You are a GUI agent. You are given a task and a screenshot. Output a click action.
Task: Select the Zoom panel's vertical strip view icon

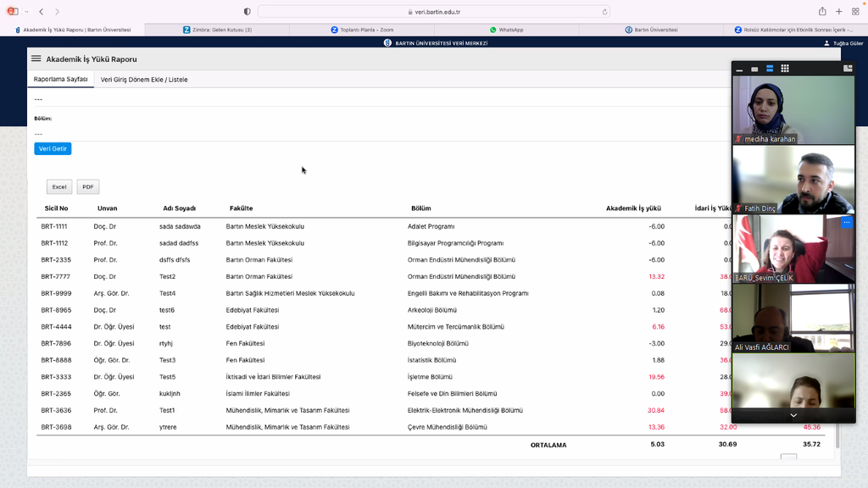click(770, 69)
